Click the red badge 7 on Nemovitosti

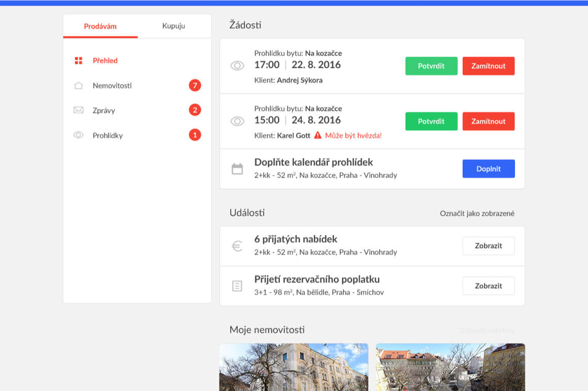tap(195, 86)
